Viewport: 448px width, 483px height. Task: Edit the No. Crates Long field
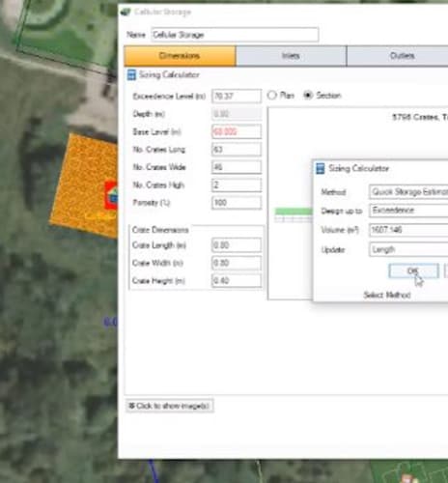pos(237,150)
